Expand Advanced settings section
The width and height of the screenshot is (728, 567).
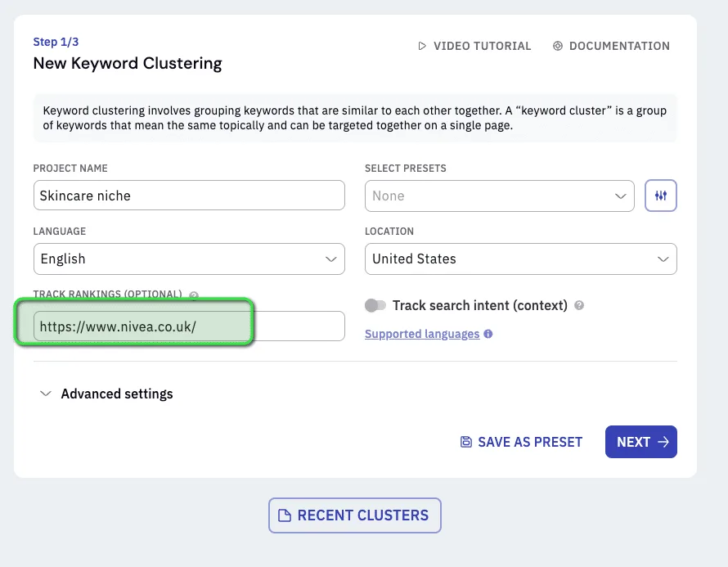[106, 394]
